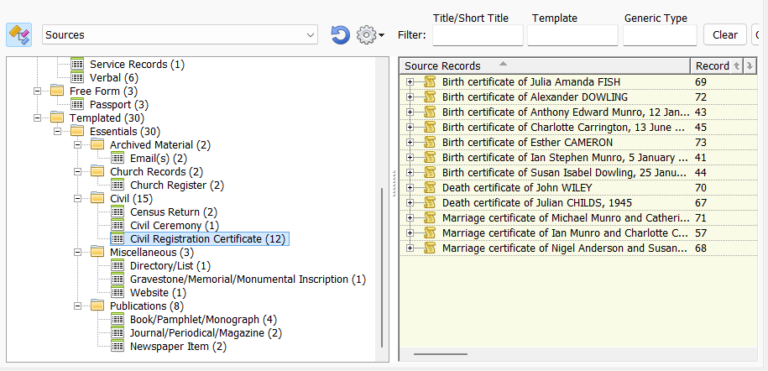
Task: Click the table icon beside Newspaper Item
Action: [x=118, y=346]
